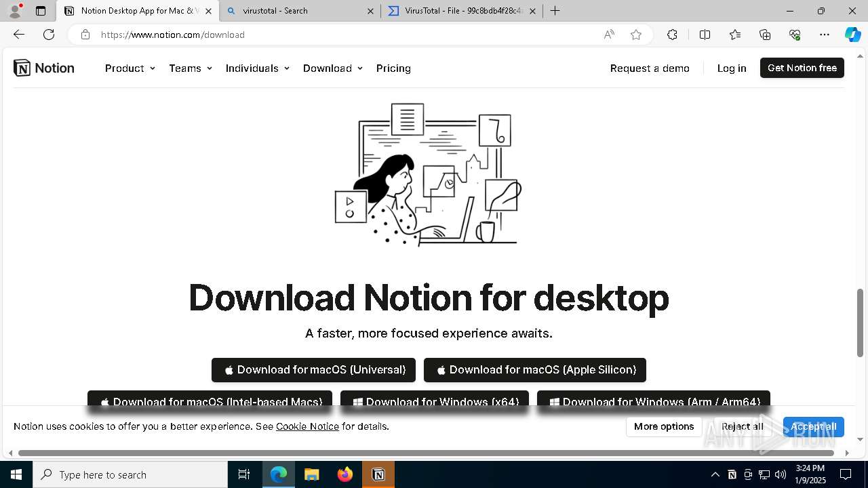Open the volume icon in system tray

(781, 474)
